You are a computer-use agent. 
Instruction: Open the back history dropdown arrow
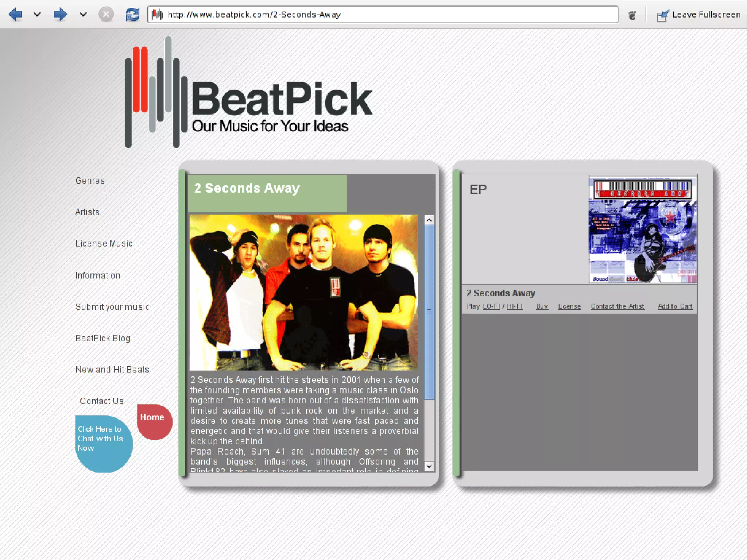tap(37, 15)
